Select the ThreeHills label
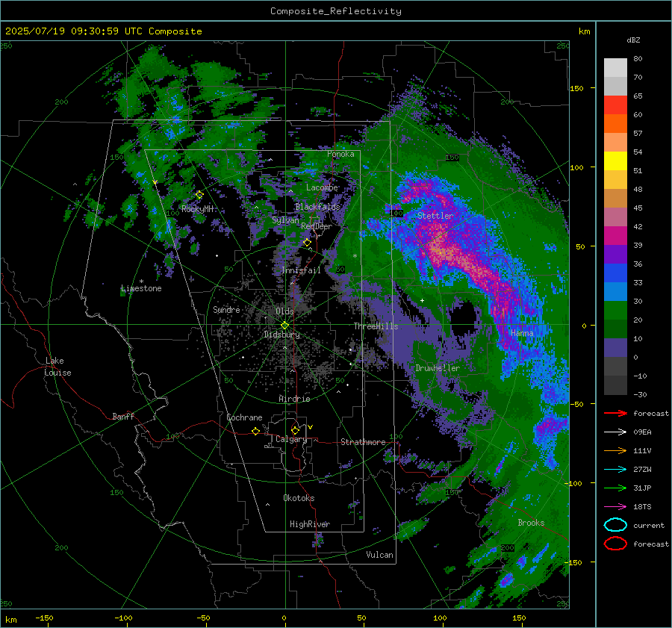Viewport: 672px width, 628px height. [376, 326]
